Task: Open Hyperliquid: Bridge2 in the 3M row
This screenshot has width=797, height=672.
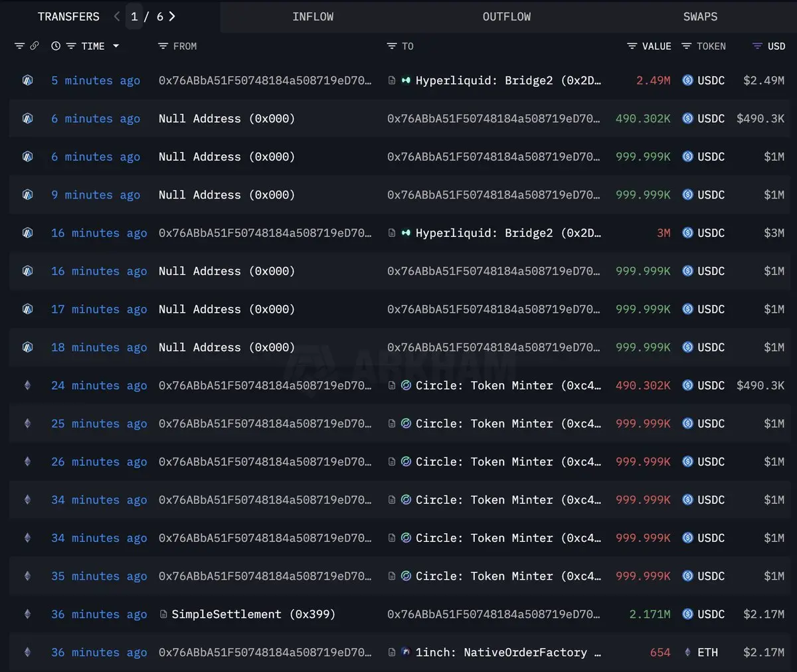Action: 508,233
